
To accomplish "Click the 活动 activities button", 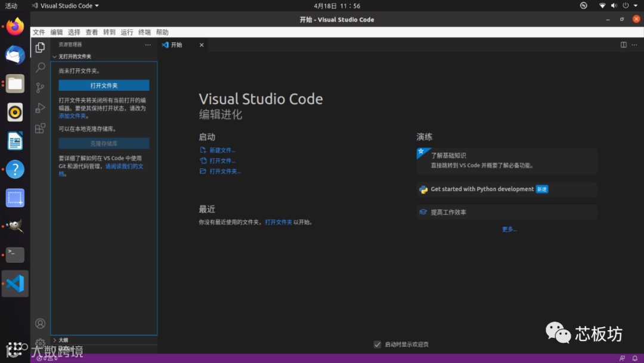I will pos(11,6).
